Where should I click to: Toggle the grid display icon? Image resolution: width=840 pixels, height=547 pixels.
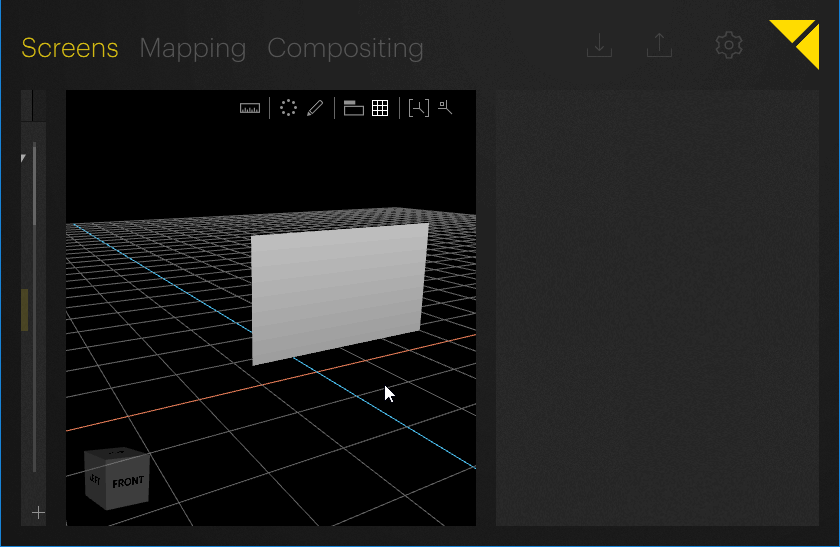tap(380, 109)
